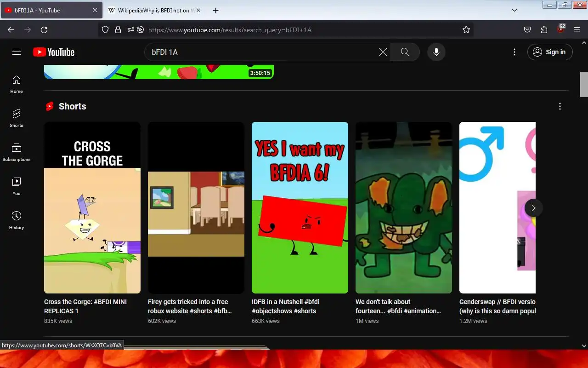
Task: Click the YouTube logo
Action: [54, 52]
